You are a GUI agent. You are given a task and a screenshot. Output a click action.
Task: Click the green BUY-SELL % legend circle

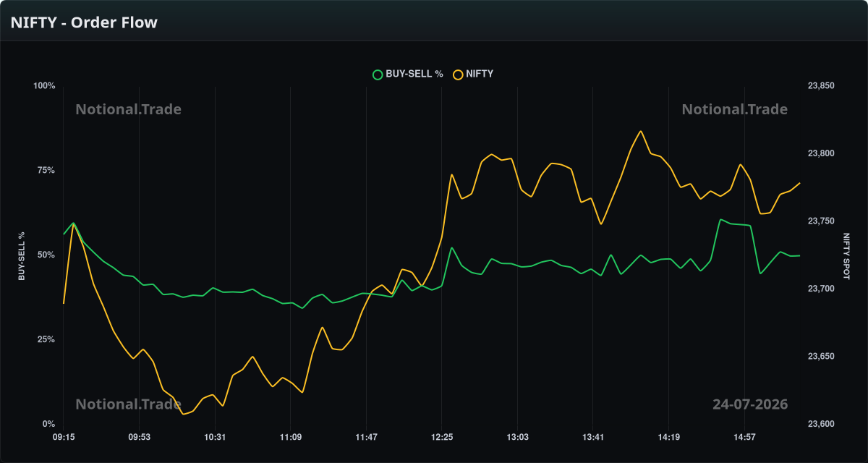coord(377,74)
